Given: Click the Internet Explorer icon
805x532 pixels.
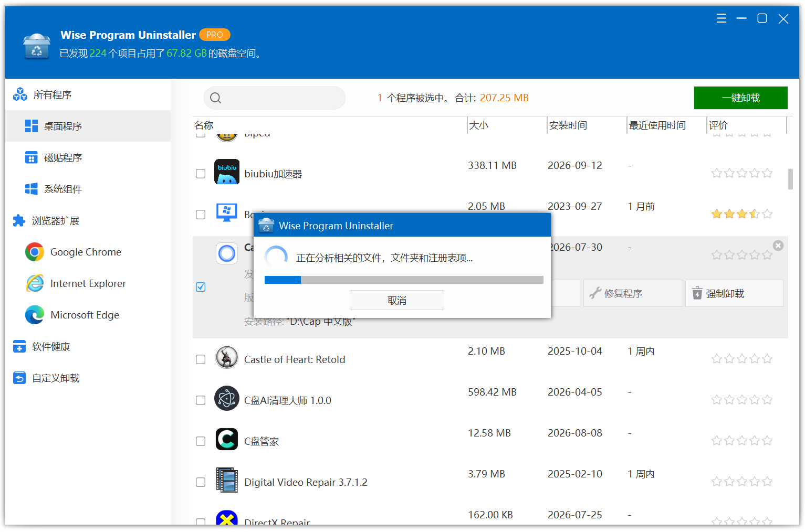Looking at the screenshot, I should coord(35,283).
